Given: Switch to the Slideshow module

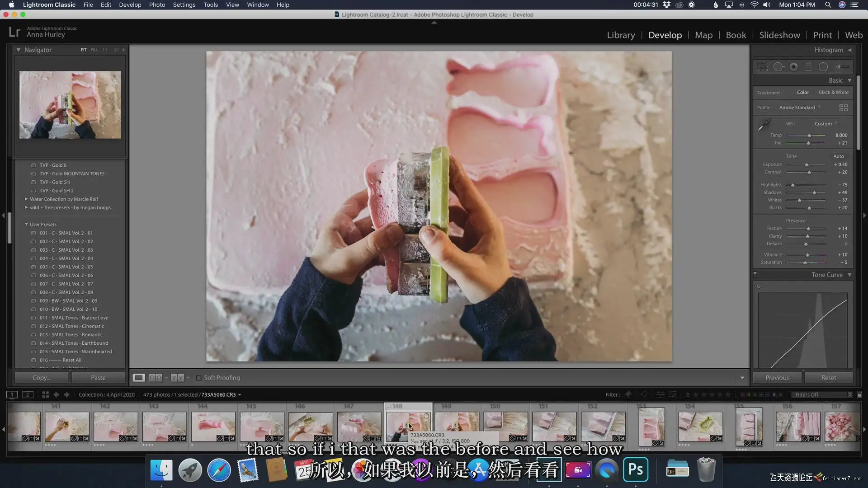Looking at the screenshot, I should (x=779, y=35).
